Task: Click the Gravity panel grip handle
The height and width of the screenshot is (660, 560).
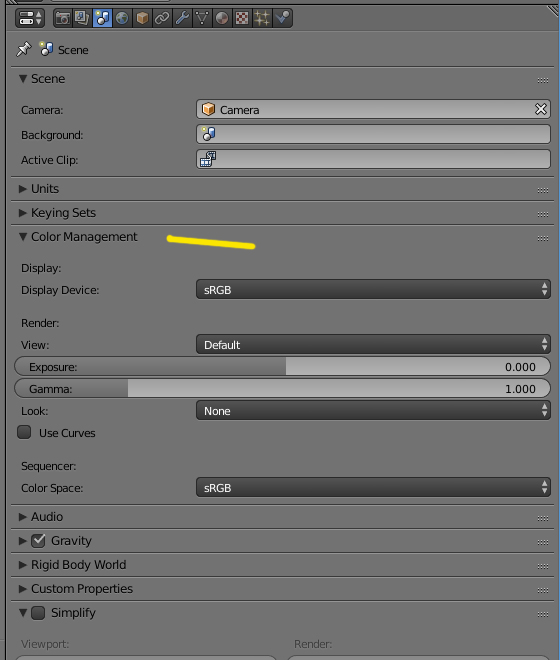Action: point(543,543)
